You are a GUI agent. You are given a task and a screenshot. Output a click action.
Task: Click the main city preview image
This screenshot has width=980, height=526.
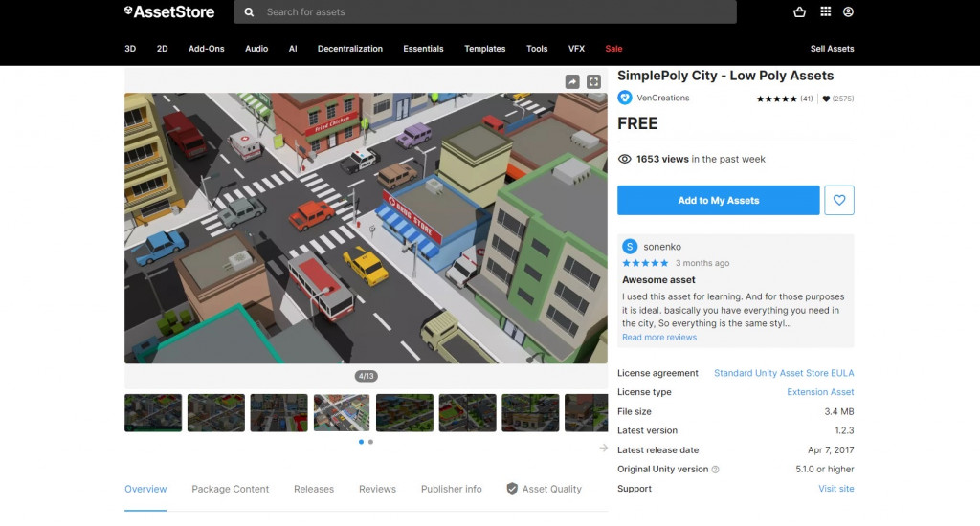click(x=366, y=228)
